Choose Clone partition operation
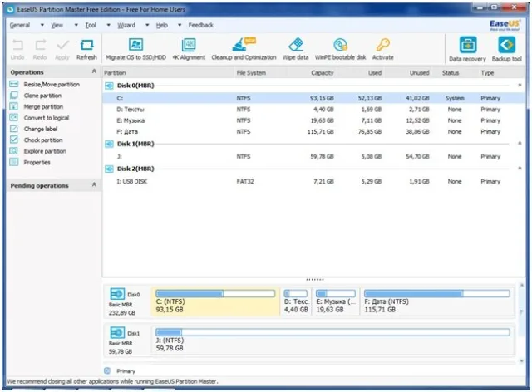Screen dimensions: 532x392 tap(42, 96)
